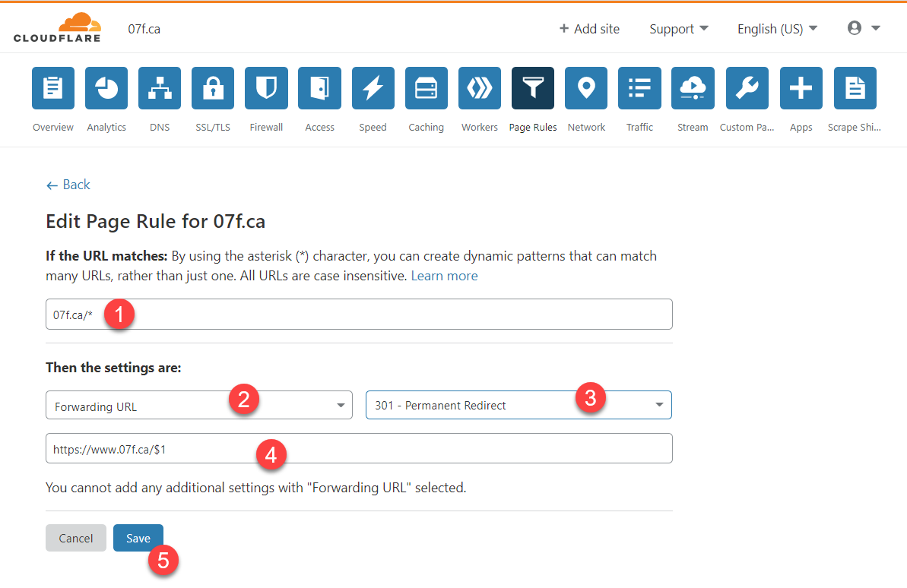Open the Caching drive icon
907x588 pixels.
(x=427, y=88)
